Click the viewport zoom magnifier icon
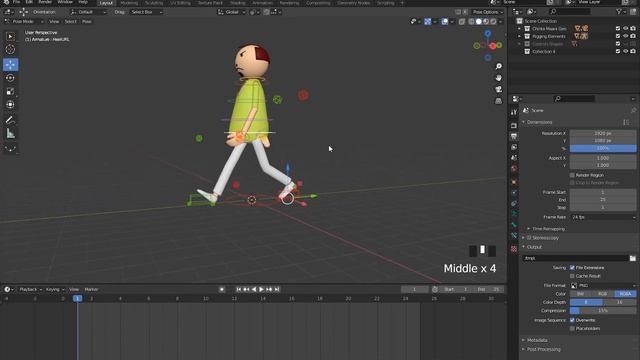640x360 pixels. pyautogui.click(x=498, y=66)
